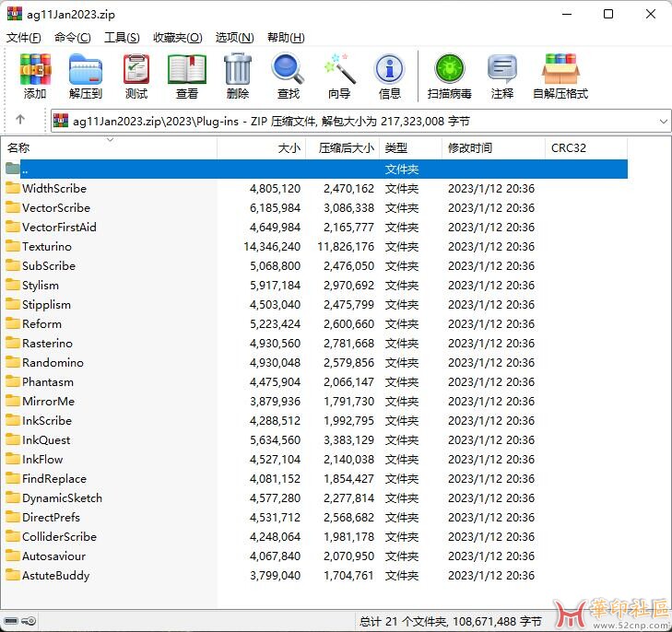Select the WidthScribe folder icon
Image resolution: width=672 pixels, height=632 pixels.
(x=12, y=188)
